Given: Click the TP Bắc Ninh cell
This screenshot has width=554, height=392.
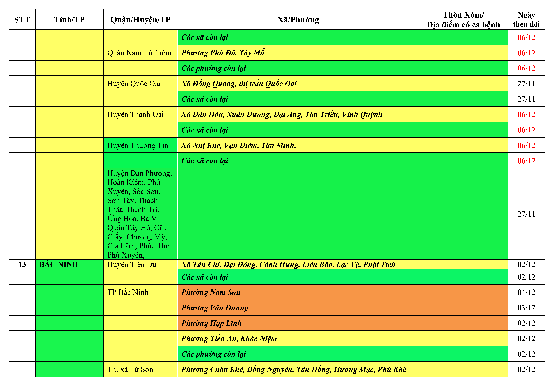Looking at the screenshot, I should (x=128, y=292).
